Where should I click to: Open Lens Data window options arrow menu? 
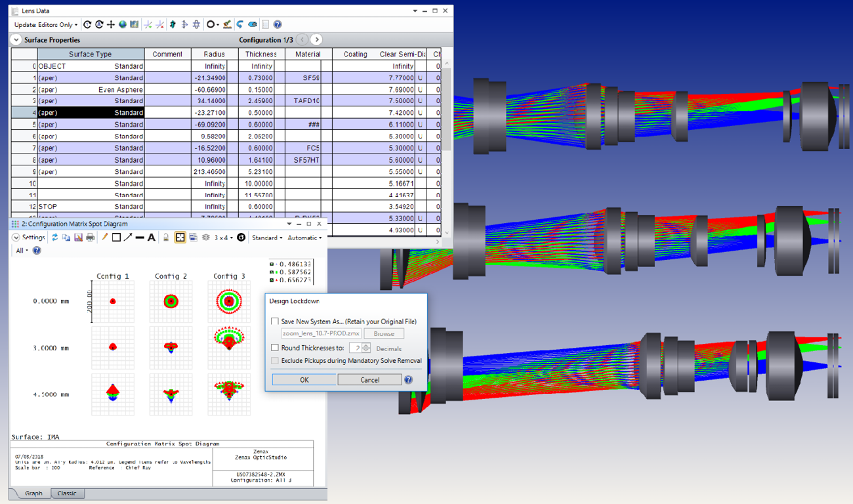click(x=415, y=11)
